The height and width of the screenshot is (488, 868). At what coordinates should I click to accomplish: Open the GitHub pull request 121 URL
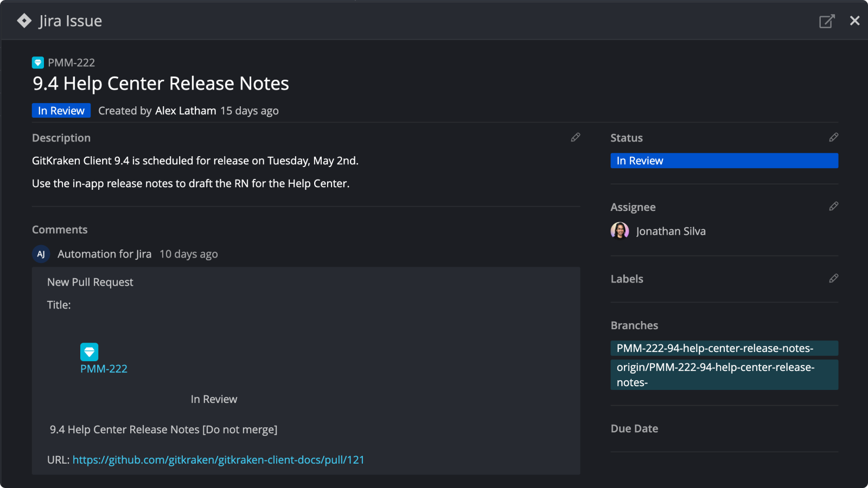coord(219,460)
